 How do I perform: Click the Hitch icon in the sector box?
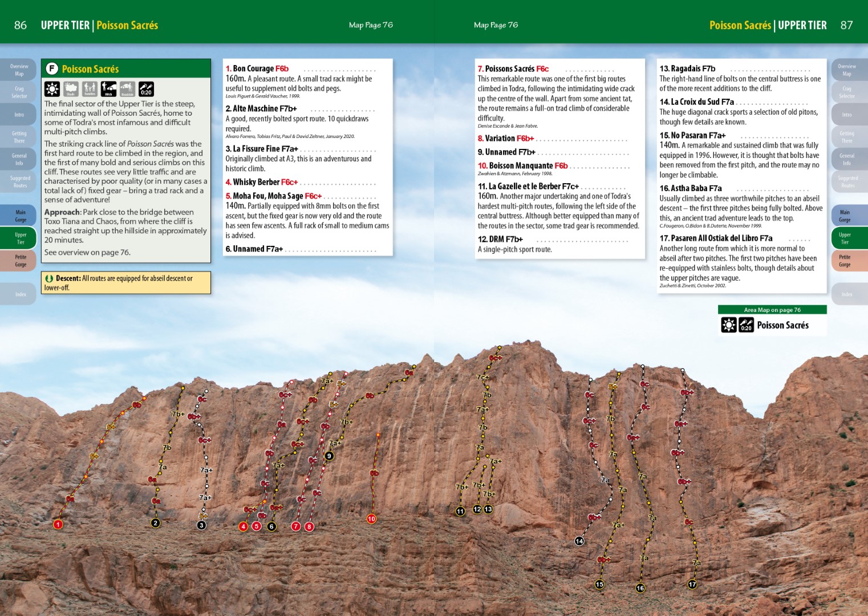tap(108, 89)
